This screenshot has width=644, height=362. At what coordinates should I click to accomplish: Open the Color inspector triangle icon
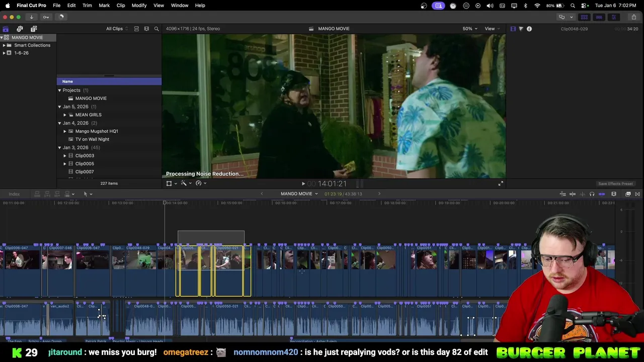click(521, 29)
